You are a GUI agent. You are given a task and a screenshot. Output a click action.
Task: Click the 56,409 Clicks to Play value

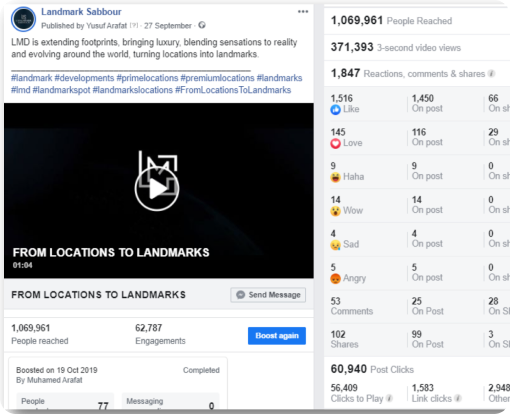pyautogui.click(x=344, y=388)
